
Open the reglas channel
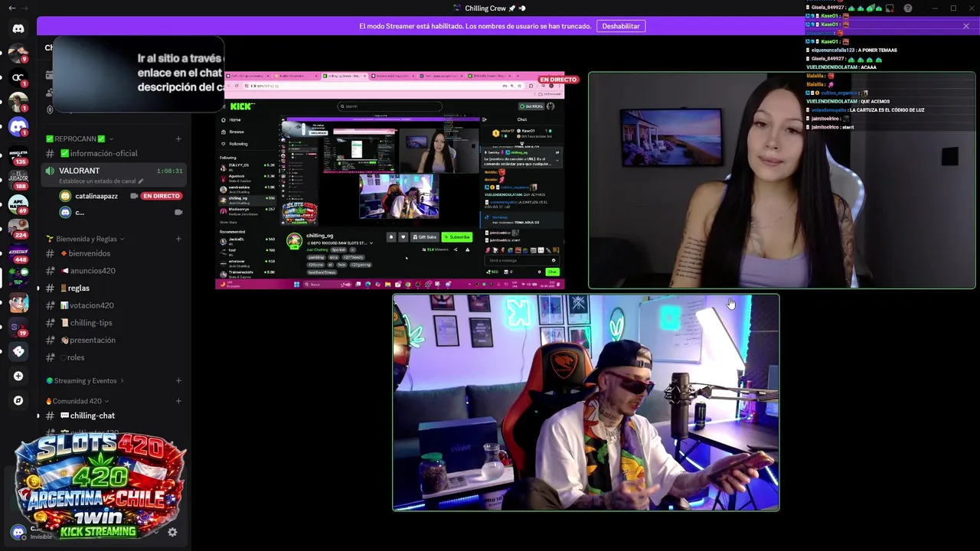(x=112, y=289)
